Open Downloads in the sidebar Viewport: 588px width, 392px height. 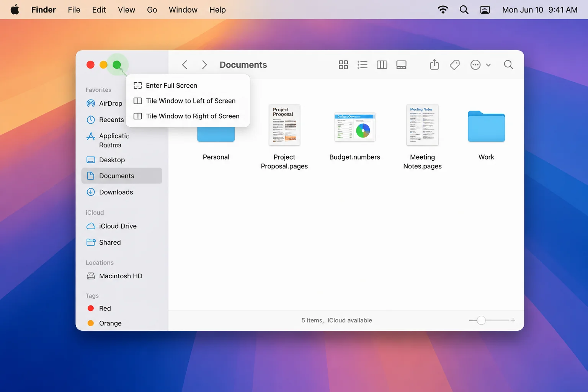click(122, 192)
